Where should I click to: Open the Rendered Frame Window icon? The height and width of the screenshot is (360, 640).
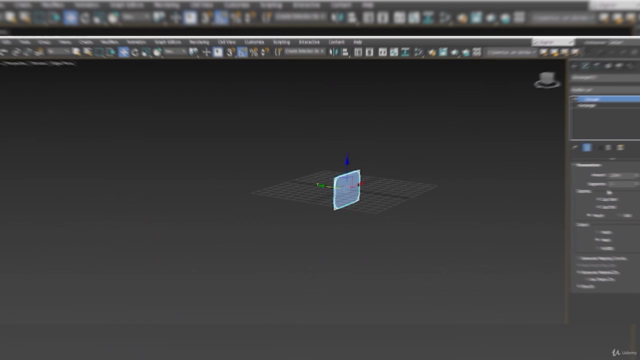click(443, 52)
